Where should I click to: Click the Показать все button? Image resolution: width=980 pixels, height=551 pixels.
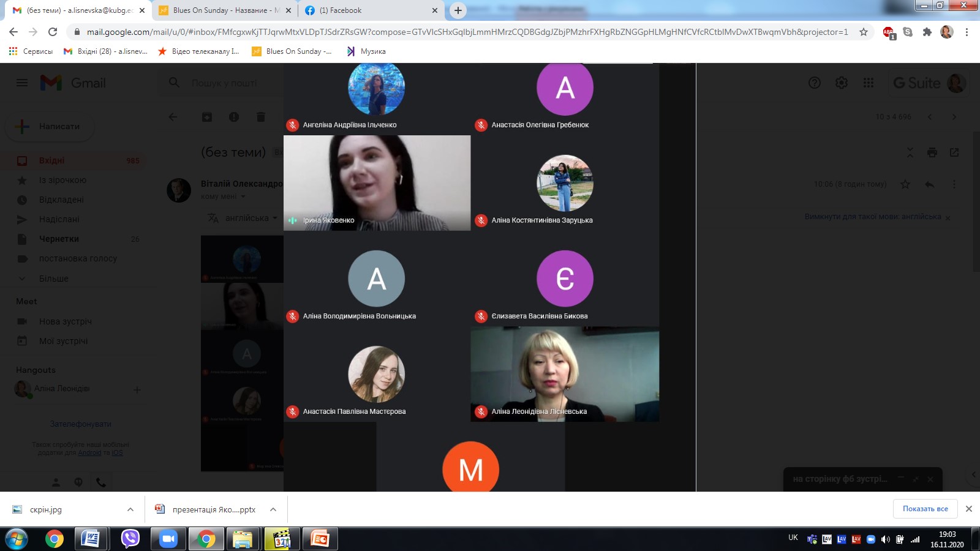[x=925, y=509]
